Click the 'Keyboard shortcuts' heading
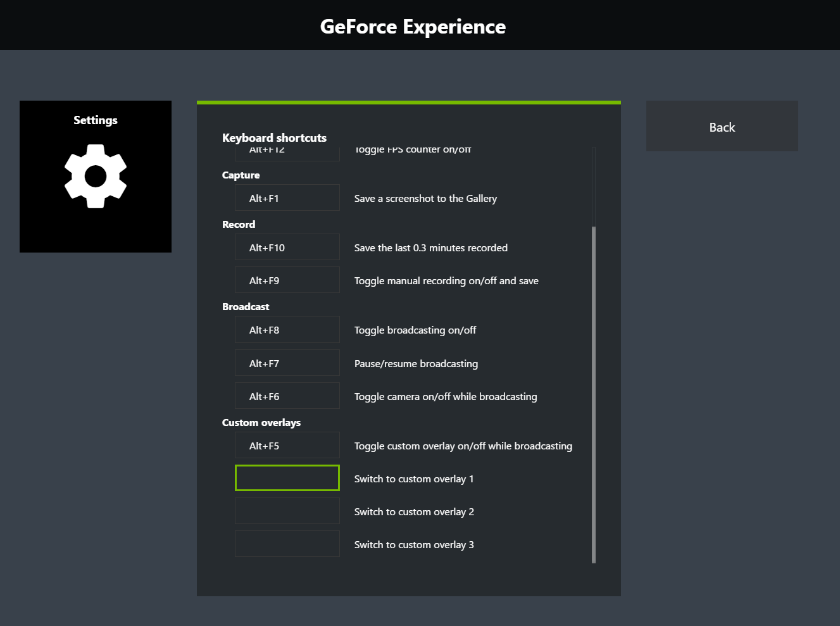This screenshot has height=626, width=840. tap(274, 137)
